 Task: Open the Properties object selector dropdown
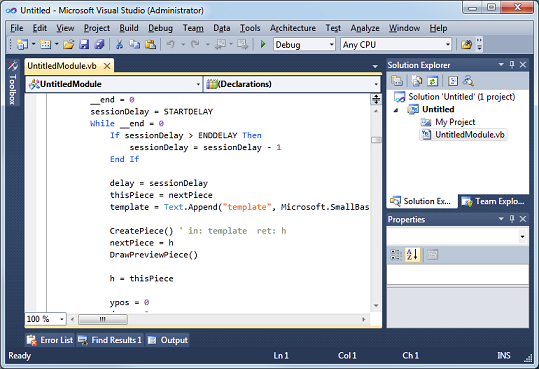click(522, 237)
